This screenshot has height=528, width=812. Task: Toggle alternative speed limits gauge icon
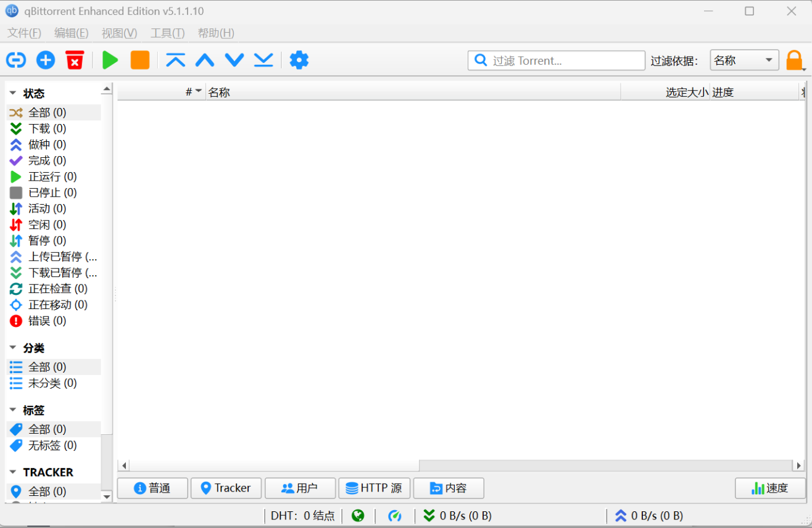coord(395,516)
